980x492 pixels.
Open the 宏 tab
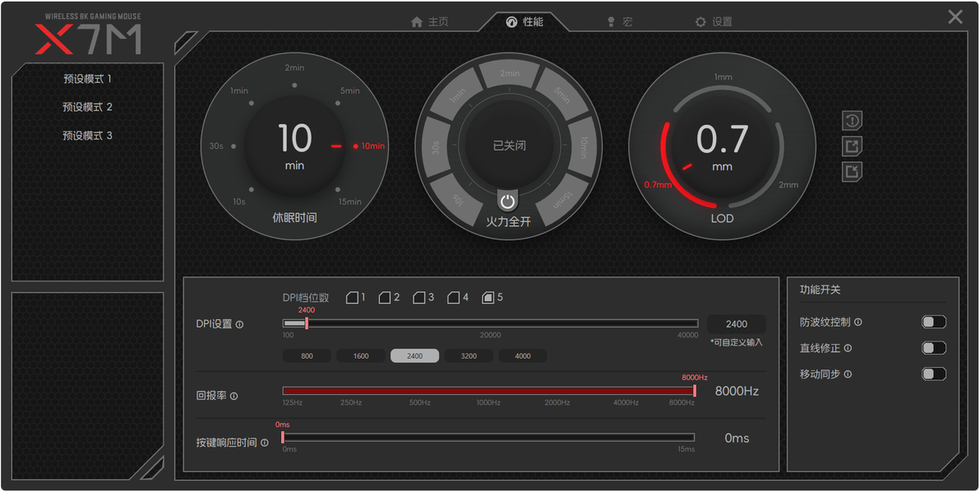click(x=620, y=22)
